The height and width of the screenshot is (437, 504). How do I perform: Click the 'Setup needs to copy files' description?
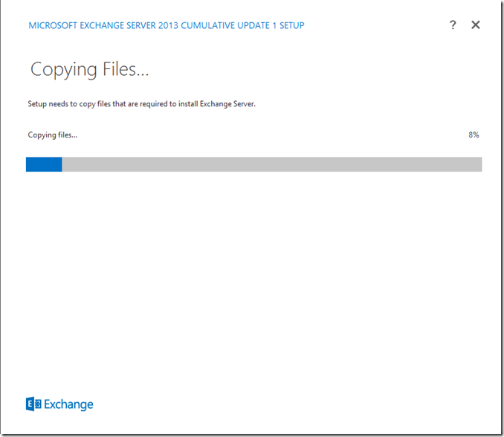tap(141, 104)
